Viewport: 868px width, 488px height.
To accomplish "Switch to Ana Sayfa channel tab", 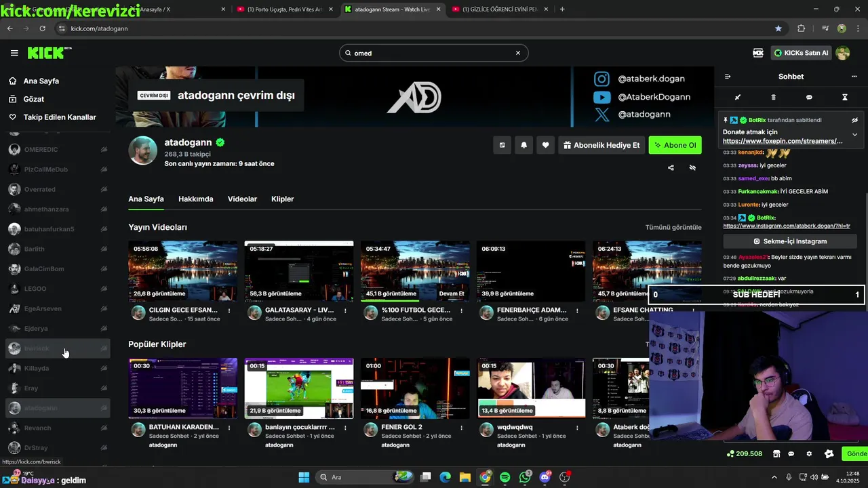I will (x=146, y=199).
